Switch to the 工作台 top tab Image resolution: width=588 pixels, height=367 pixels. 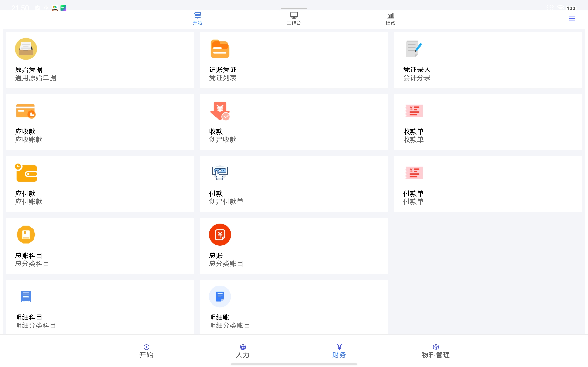tap(294, 18)
